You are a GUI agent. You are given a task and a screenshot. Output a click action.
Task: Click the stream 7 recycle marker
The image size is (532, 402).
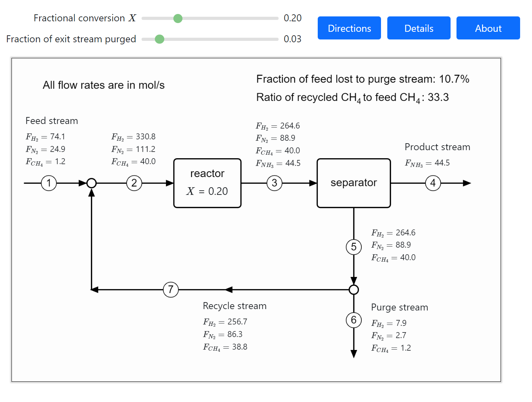(171, 290)
